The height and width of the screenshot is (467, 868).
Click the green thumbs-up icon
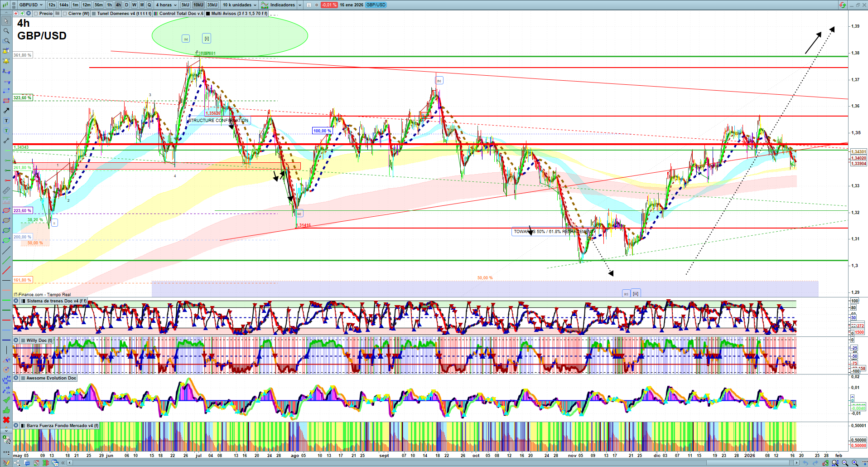point(6,410)
